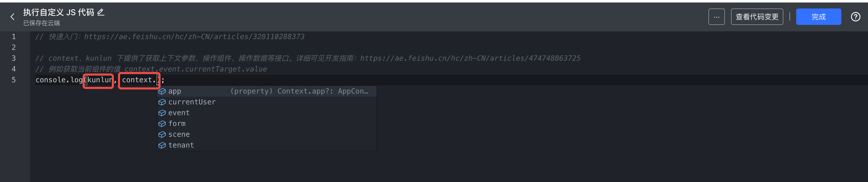Click the cube icon beside scene
The height and width of the screenshot is (182, 868).
(162, 134)
